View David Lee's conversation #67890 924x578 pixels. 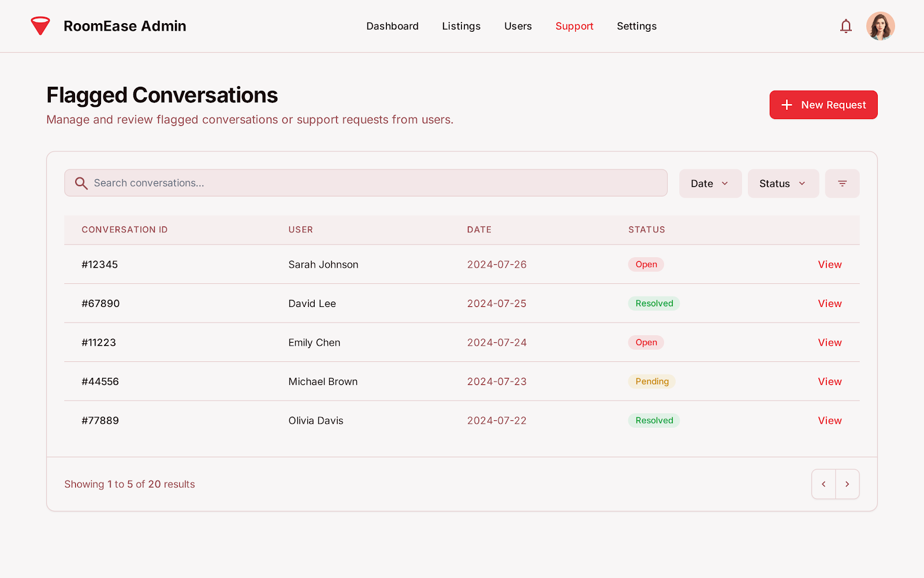tap(829, 303)
